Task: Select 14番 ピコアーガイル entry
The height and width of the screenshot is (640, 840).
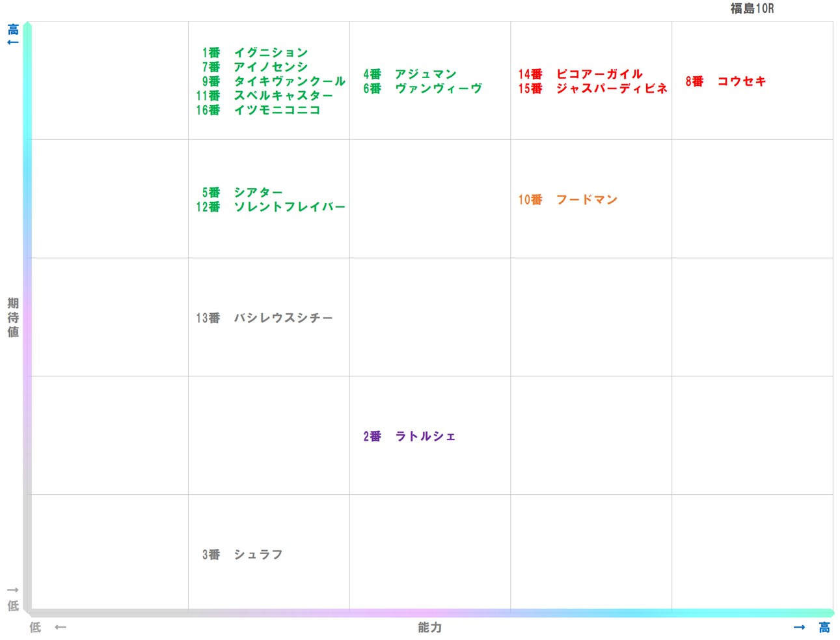Action: tap(580, 74)
